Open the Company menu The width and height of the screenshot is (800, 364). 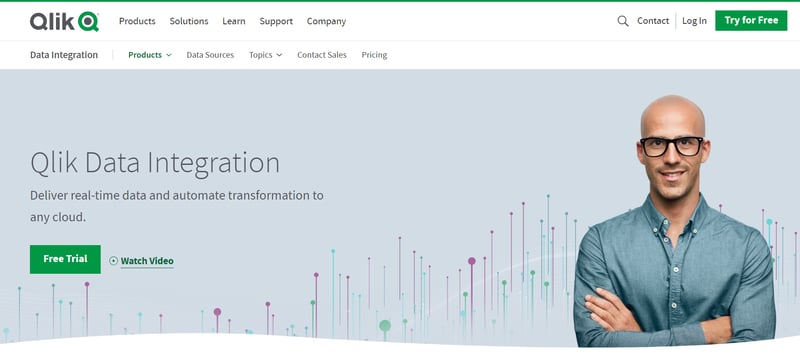coord(326,21)
